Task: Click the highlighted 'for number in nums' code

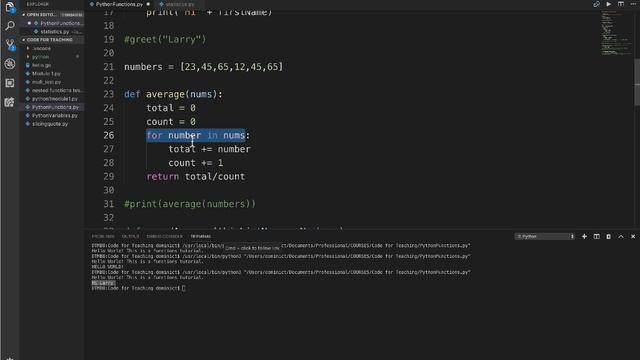Action: tap(196, 135)
